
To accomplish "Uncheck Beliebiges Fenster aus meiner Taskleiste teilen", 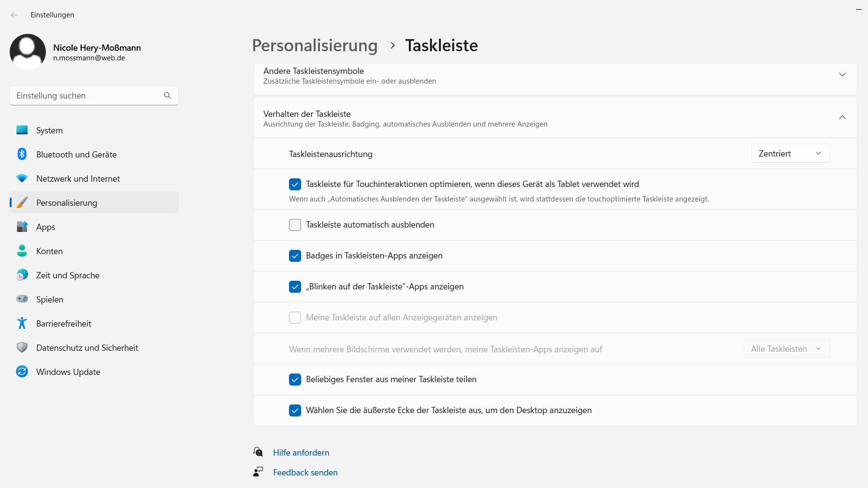I will 295,380.
